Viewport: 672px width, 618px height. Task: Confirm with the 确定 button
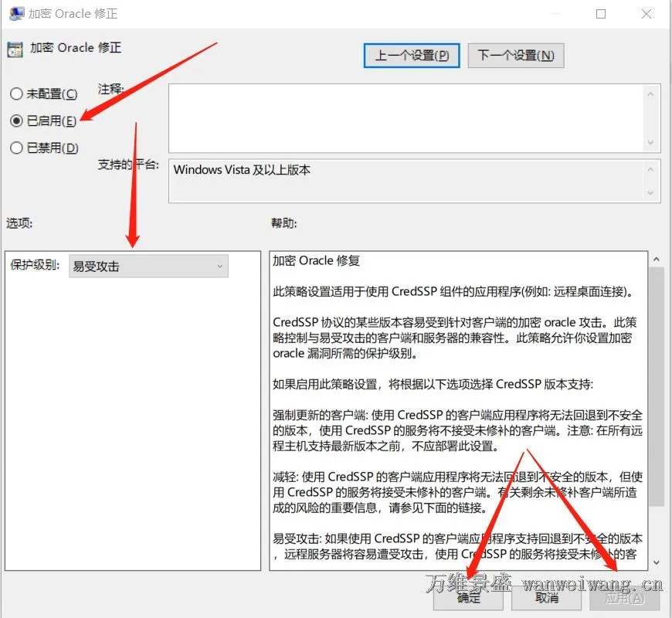468,597
